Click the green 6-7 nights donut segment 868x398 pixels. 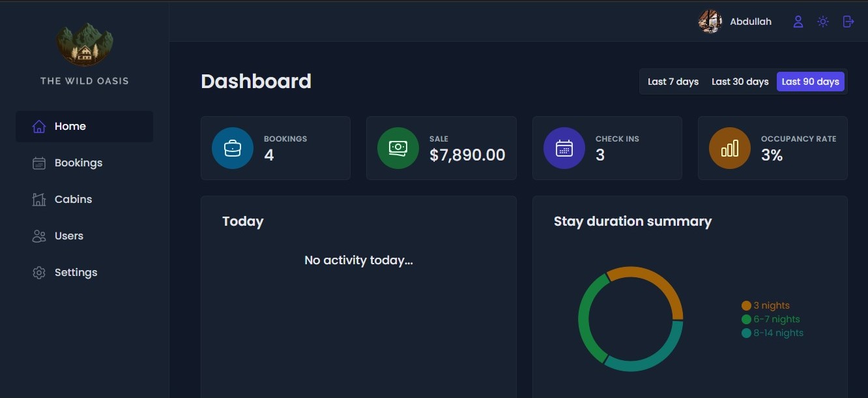coord(585,320)
